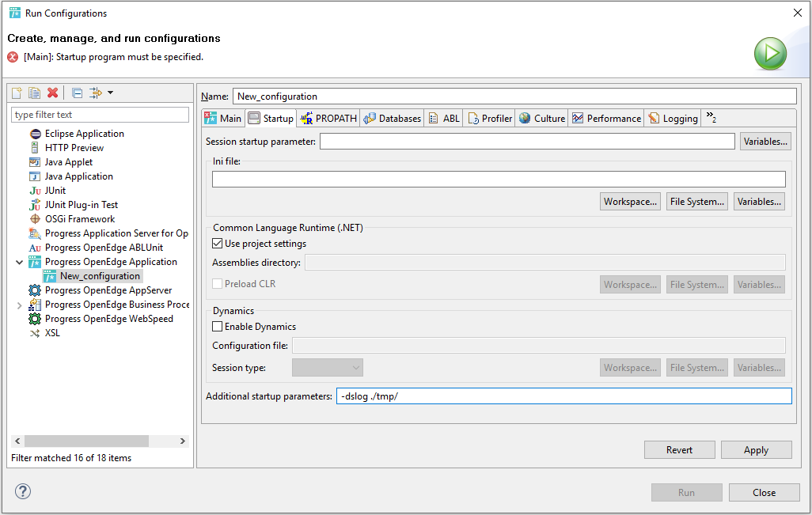Click the Ini file text field
Viewport: 812px width, 515px height.
click(499, 179)
